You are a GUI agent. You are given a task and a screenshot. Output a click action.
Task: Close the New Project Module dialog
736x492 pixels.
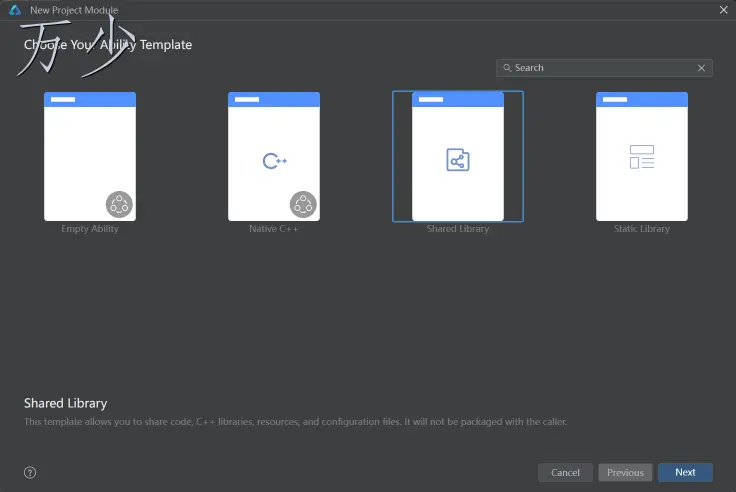[x=723, y=9]
